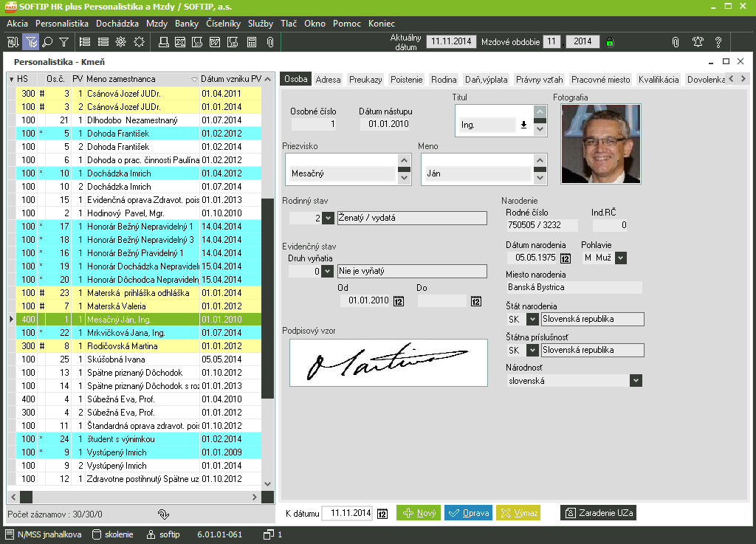
Task: Toggle the active filter checkmark button
Action: 30,42
